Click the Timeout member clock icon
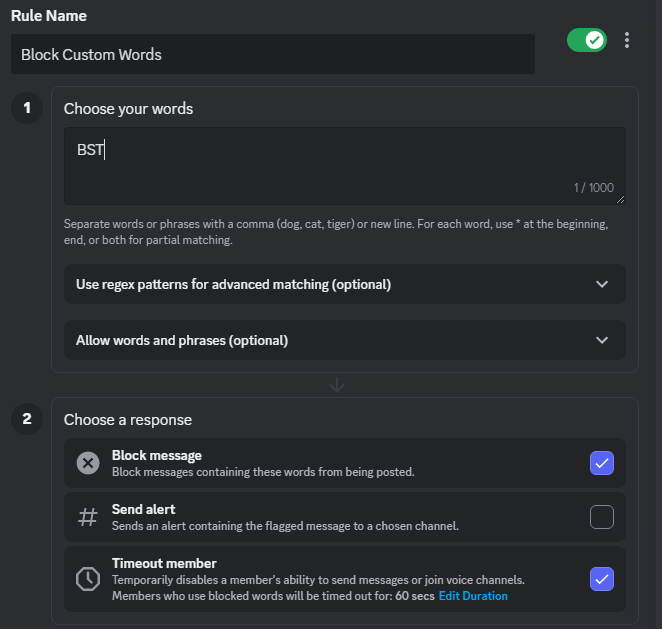 tap(88, 579)
